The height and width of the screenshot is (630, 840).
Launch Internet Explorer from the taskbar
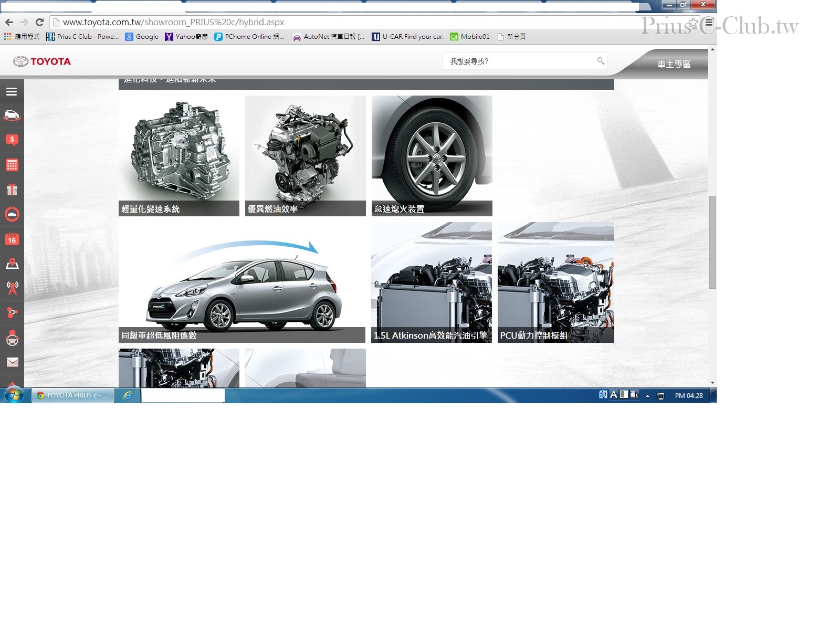127,395
